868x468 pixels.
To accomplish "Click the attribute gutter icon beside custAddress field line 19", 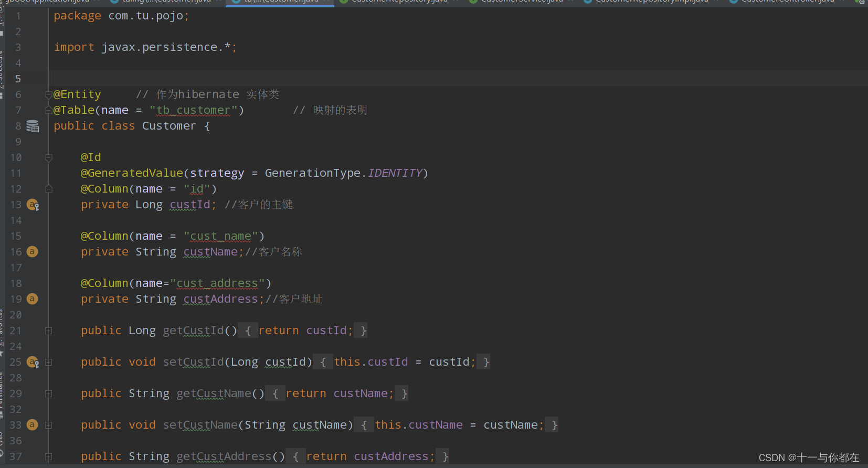I will pyautogui.click(x=32, y=299).
